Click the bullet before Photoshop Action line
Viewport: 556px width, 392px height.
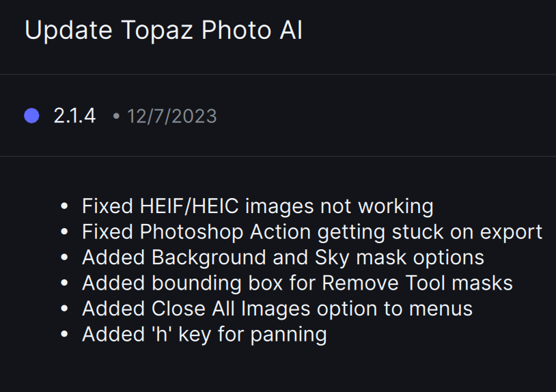64,232
